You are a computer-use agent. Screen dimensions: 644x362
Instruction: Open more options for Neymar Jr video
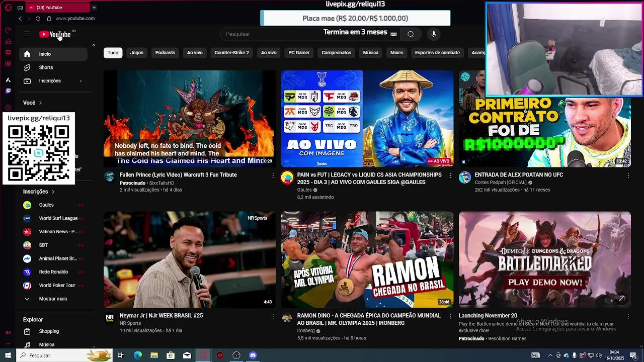tap(273, 316)
